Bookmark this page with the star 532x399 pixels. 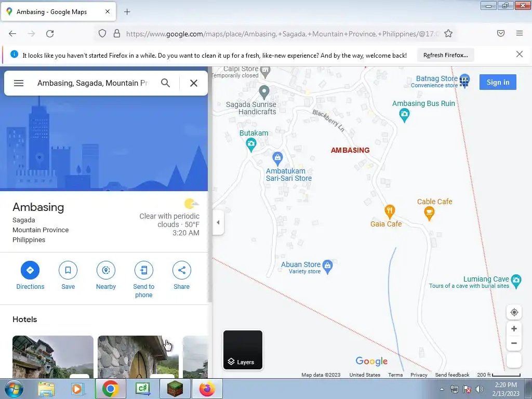tap(448, 34)
